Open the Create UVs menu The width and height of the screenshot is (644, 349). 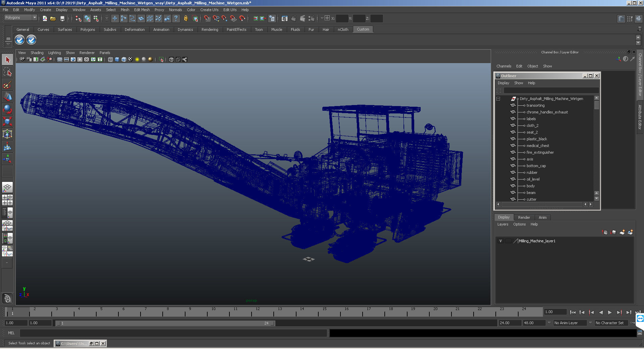click(209, 10)
